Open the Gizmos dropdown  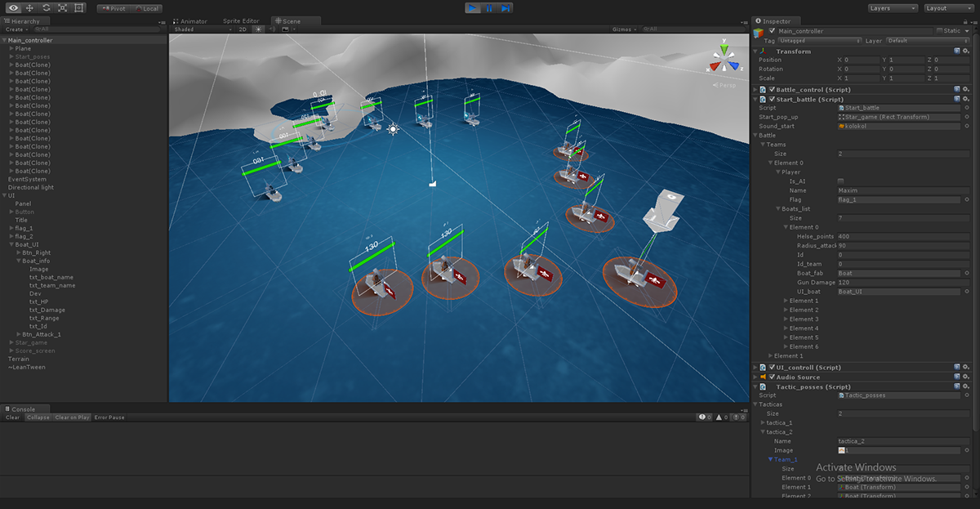coord(626,29)
